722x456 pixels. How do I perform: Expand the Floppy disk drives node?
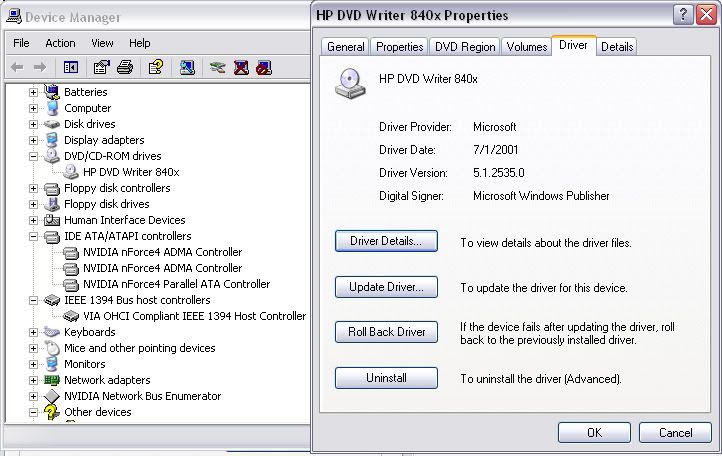pos(33,204)
